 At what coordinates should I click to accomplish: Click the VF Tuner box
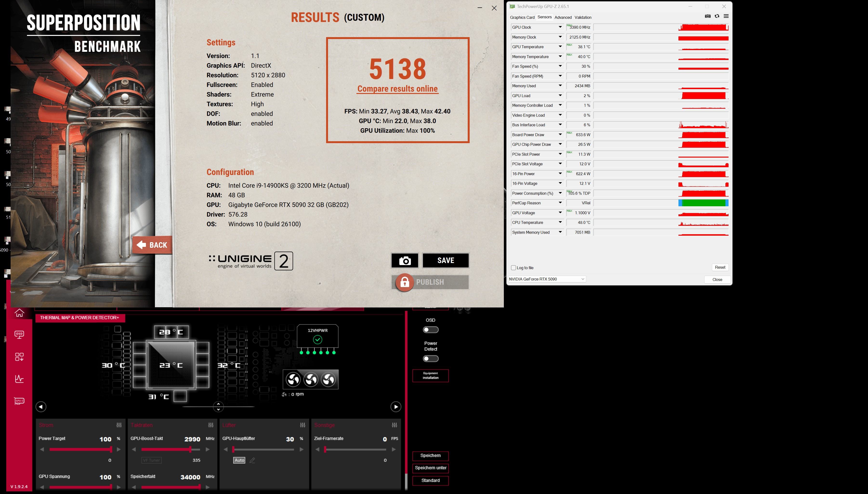tap(151, 461)
